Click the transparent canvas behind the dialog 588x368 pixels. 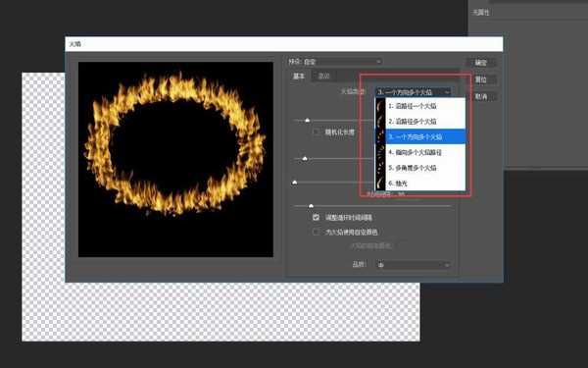(221, 312)
